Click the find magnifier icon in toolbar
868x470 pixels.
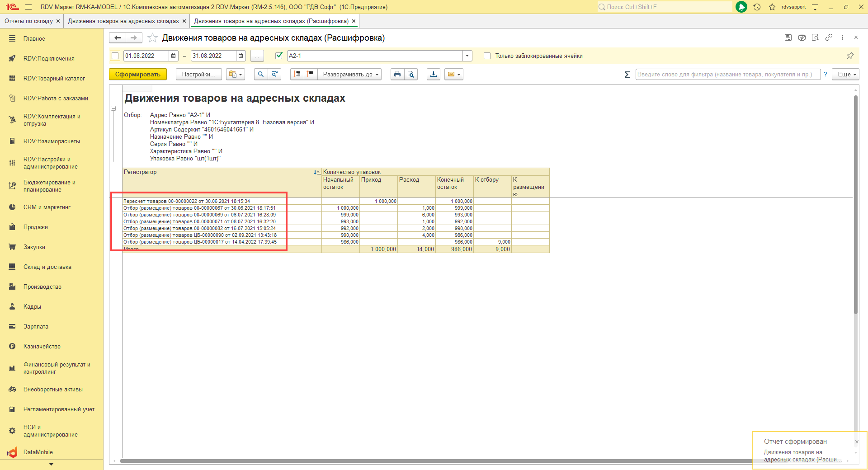coord(260,75)
